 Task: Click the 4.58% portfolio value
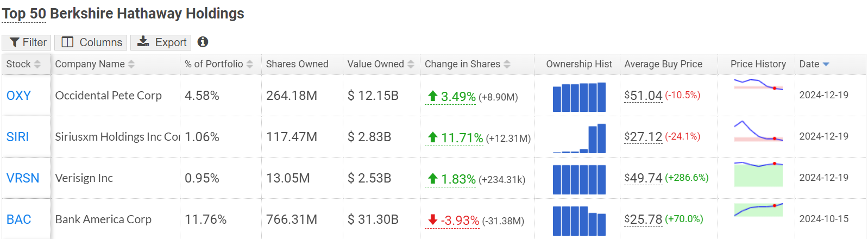point(202,96)
